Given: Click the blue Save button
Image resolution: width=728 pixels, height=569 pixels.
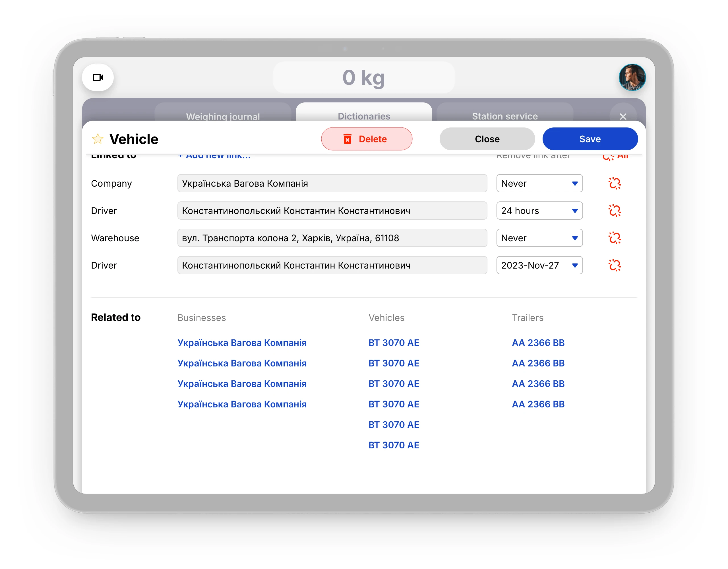Looking at the screenshot, I should point(590,139).
